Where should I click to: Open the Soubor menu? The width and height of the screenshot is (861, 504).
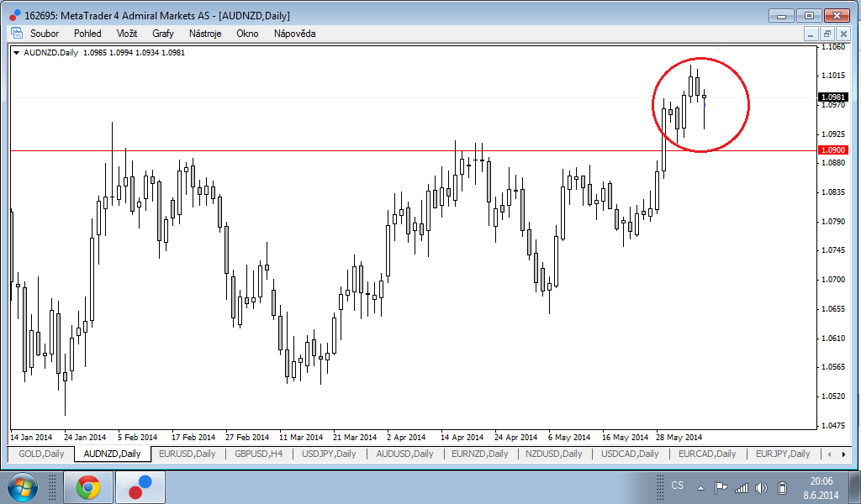pos(45,34)
